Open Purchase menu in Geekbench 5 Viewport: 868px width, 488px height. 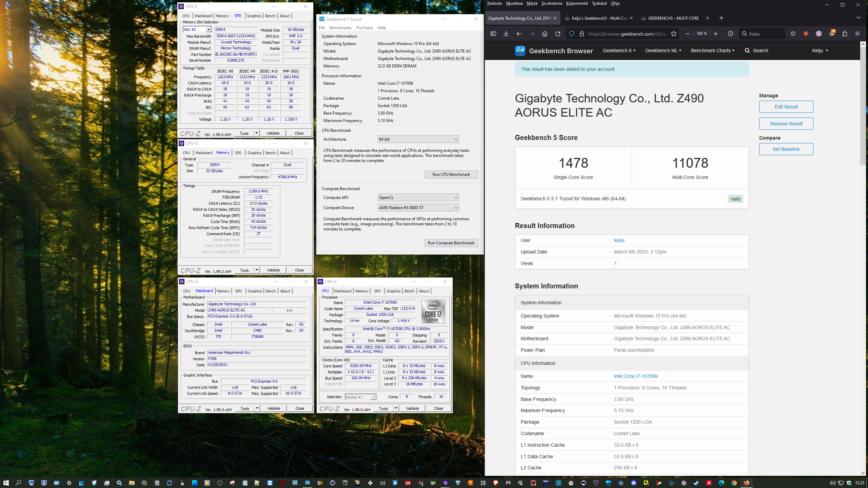pyautogui.click(x=364, y=28)
